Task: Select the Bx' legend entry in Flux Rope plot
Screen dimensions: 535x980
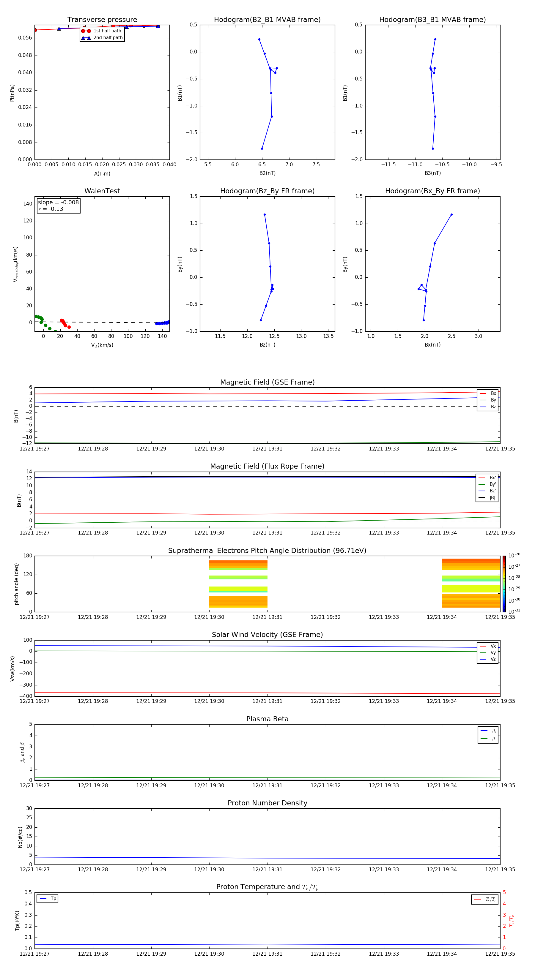Action: [487, 478]
